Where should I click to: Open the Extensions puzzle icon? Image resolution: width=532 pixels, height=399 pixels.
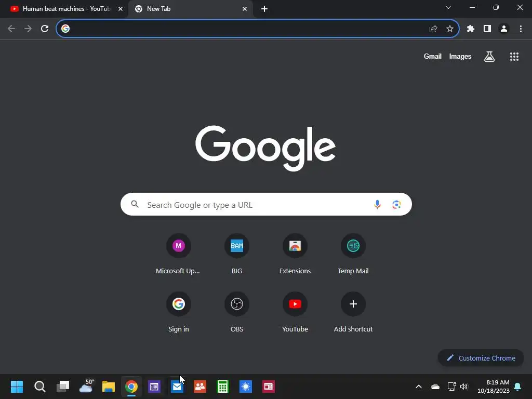[471, 29]
